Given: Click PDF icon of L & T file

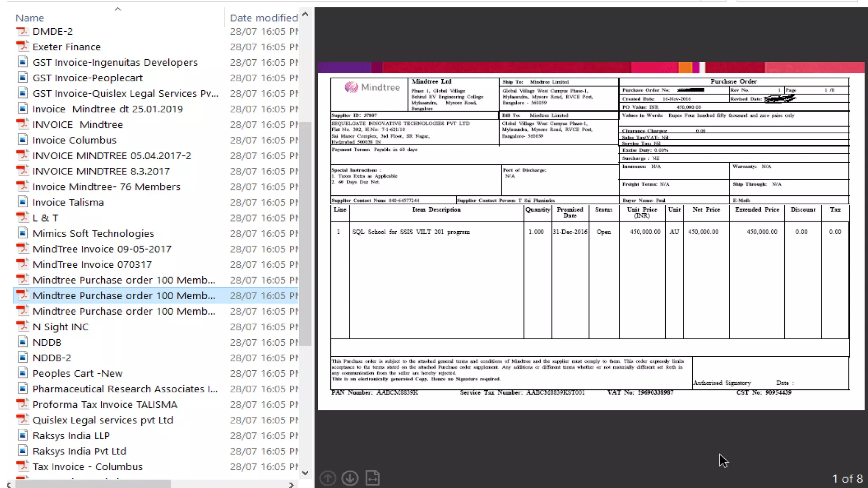Looking at the screenshot, I should (22, 218).
